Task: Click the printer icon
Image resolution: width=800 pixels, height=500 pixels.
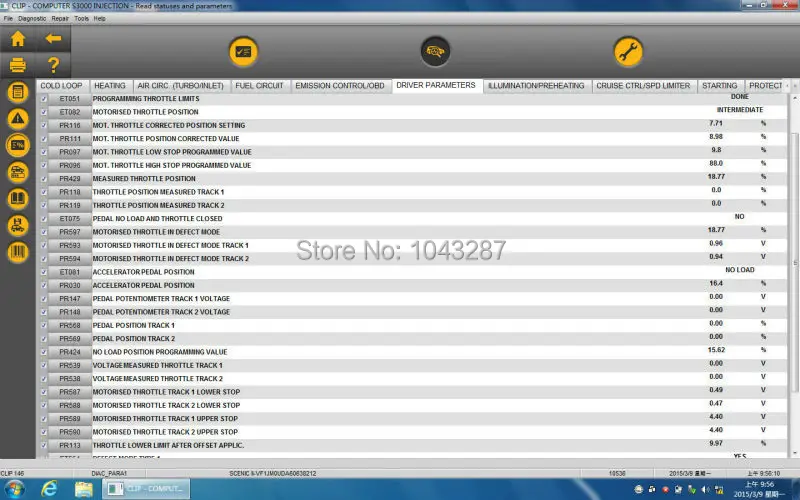Action: coord(18,65)
